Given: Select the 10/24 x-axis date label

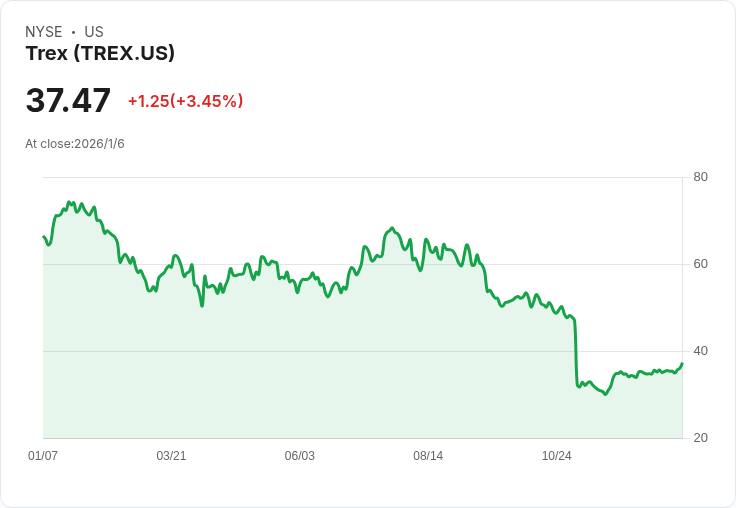Looking at the screenshot, I should pyautogui.click(x=556, y=456).
